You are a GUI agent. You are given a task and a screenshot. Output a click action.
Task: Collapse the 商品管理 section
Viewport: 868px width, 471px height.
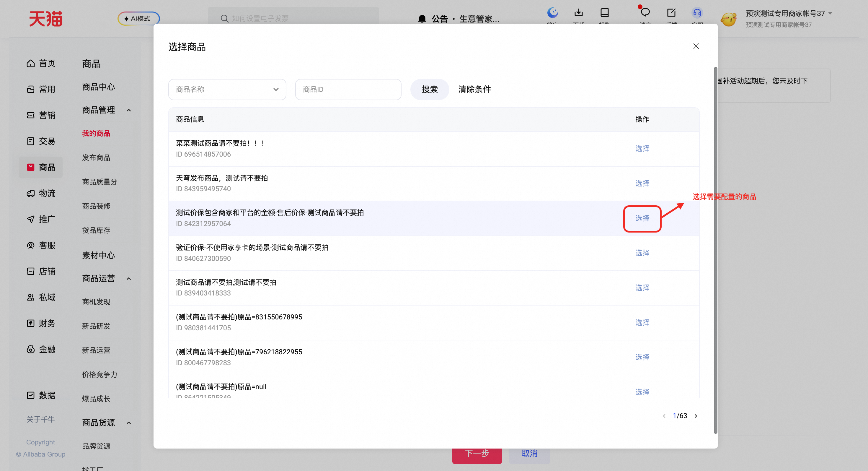[x=129, y=110]
